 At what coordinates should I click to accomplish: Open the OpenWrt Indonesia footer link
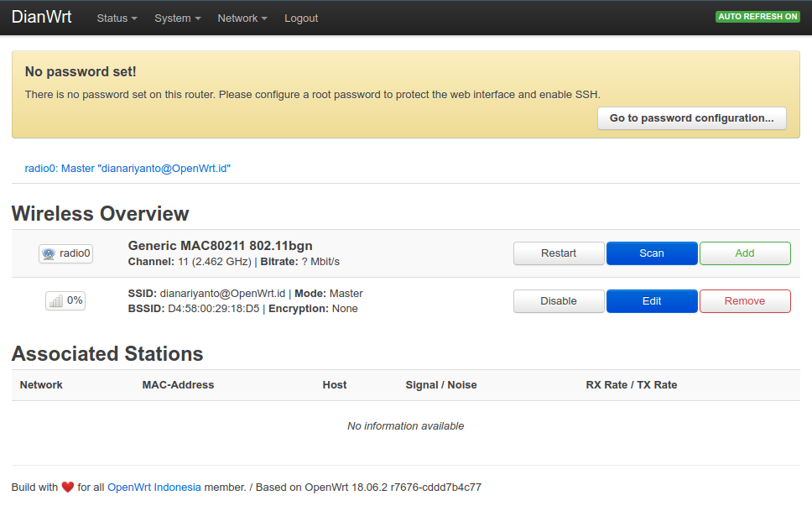[x=154, y=488]
